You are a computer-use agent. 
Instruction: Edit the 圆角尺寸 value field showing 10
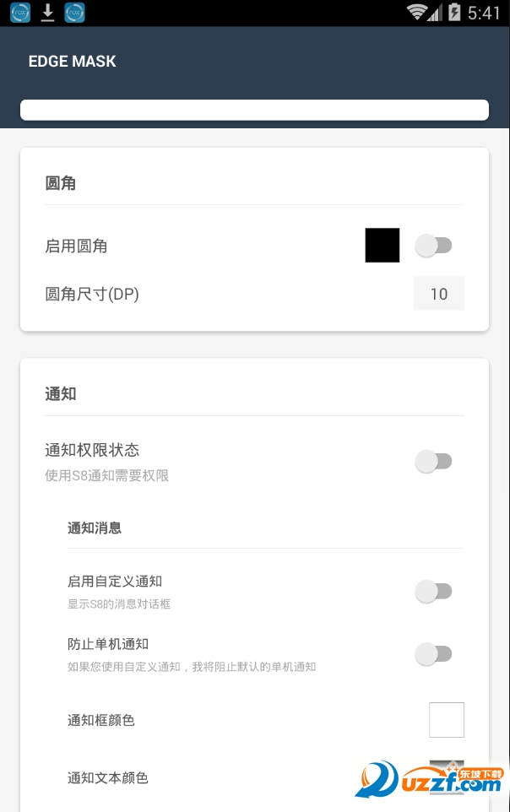439,294
